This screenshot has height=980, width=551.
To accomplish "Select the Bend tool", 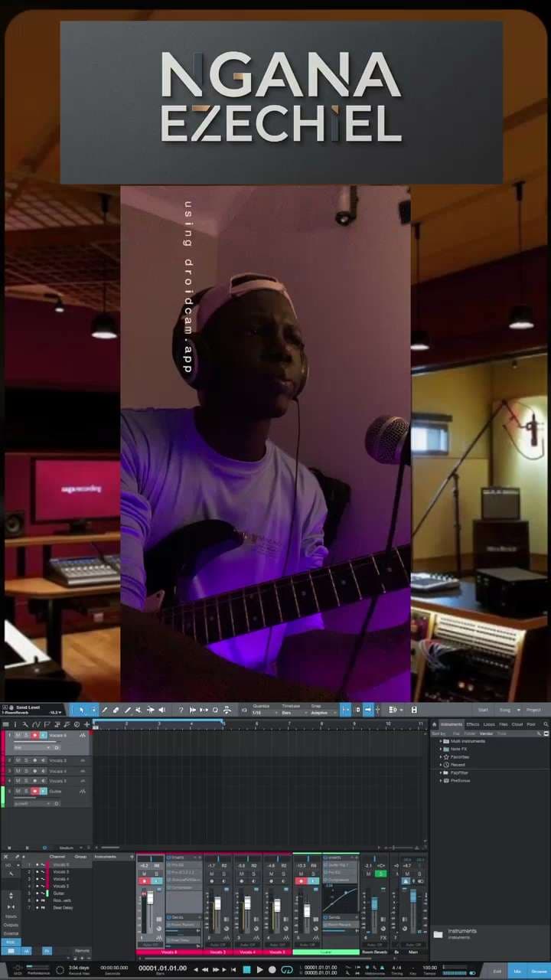I will pyautogui.click(x=151, y=710).
